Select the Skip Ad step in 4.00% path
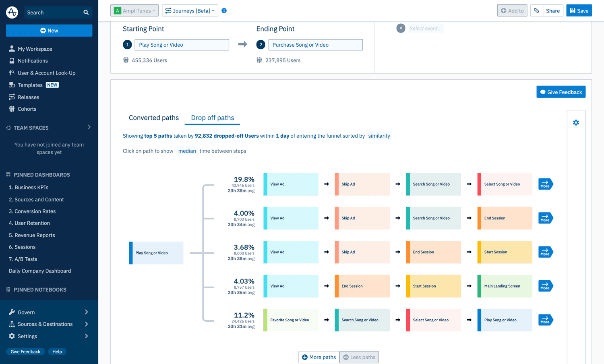The image size is (604, 364). [x=362, y=218]
